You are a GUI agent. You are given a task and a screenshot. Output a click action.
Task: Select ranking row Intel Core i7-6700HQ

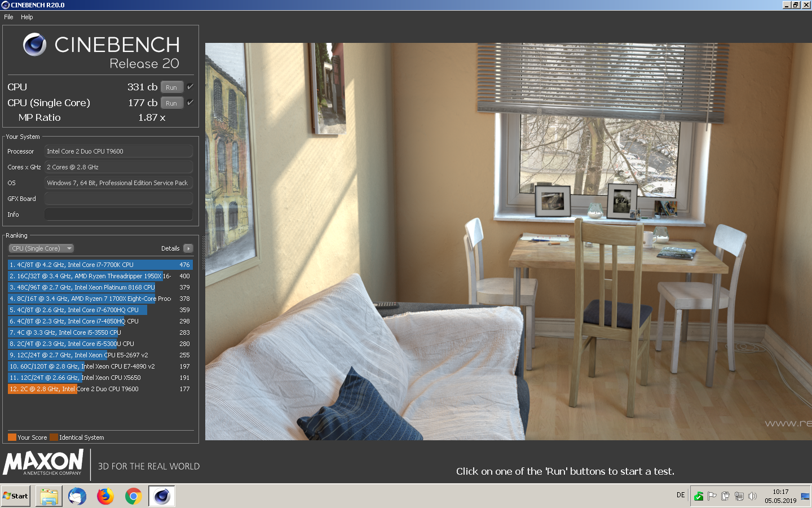pos(100,310)
